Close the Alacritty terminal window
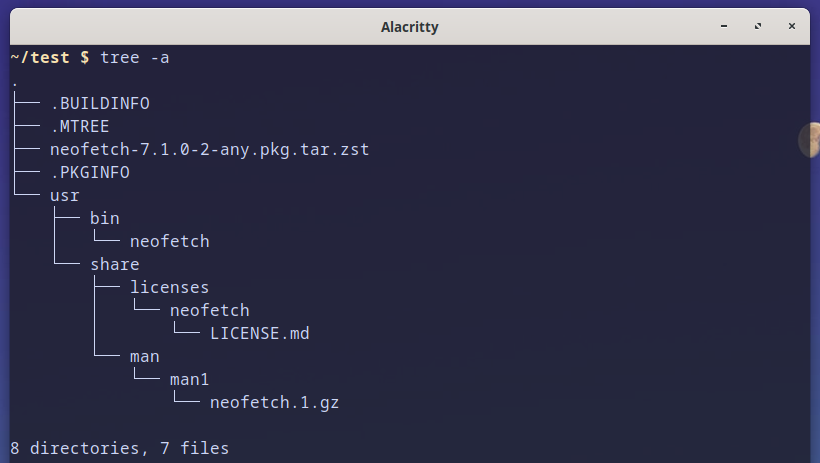 point(792,26)
